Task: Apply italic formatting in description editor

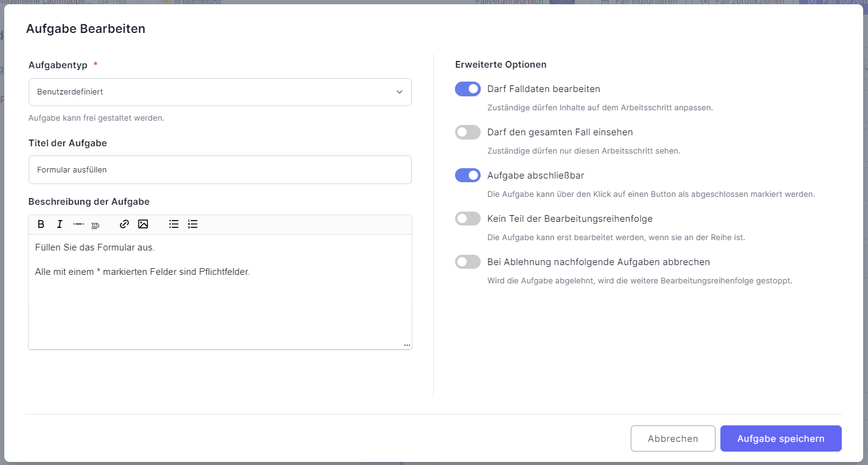Action: 60,224
